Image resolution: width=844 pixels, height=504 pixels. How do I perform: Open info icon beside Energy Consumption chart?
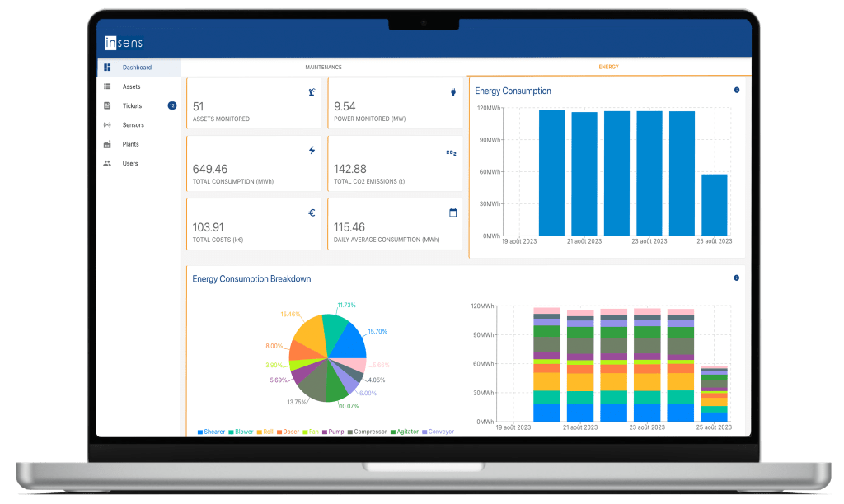[x=736, y=91]
